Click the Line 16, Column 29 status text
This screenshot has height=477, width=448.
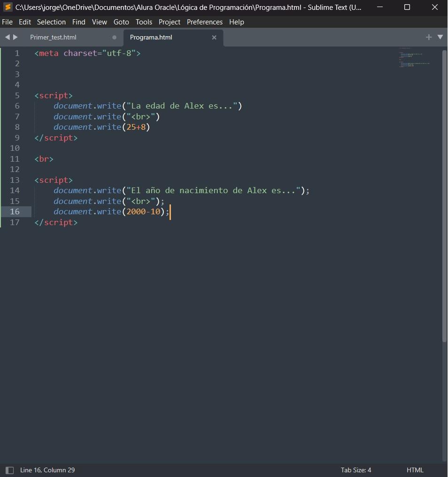[x=47, y=470]
